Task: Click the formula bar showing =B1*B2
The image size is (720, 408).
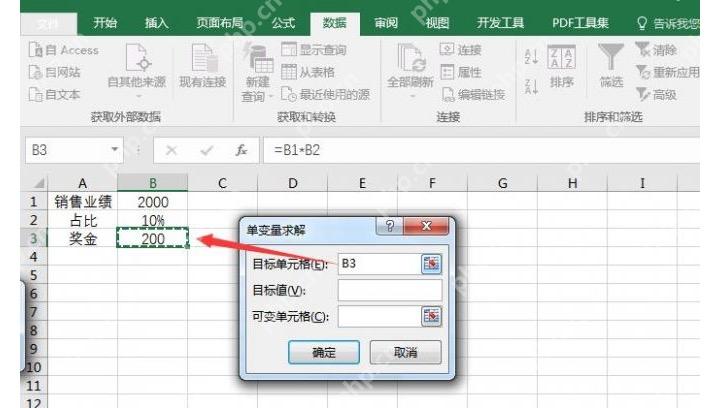Action: coord(481,150)
